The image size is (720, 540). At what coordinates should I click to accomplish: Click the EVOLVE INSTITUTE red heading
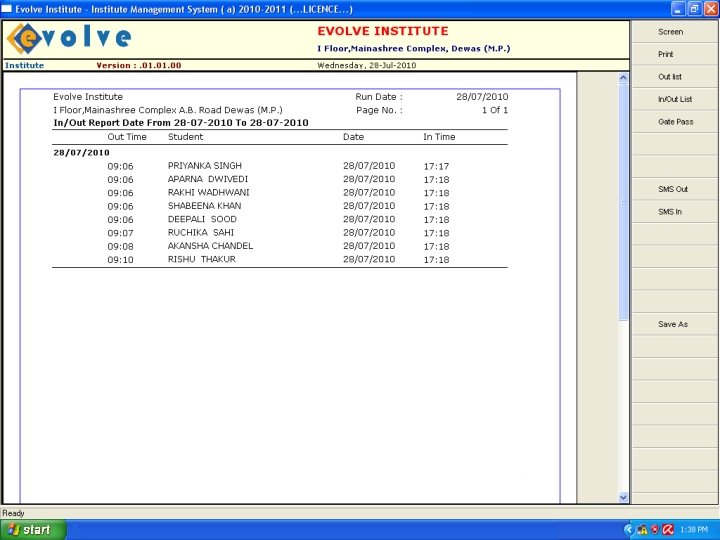(x=383, y=31)
